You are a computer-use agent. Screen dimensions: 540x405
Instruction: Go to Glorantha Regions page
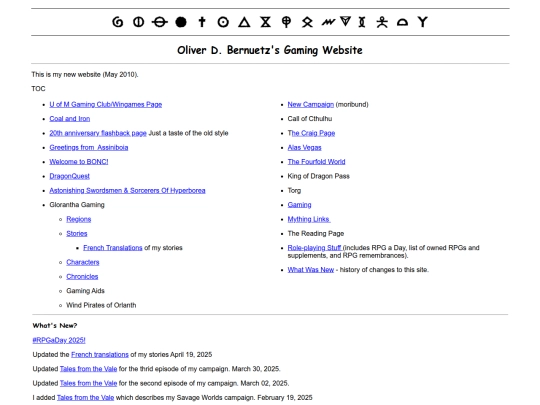pyautogui.click(x=79, y=219)
